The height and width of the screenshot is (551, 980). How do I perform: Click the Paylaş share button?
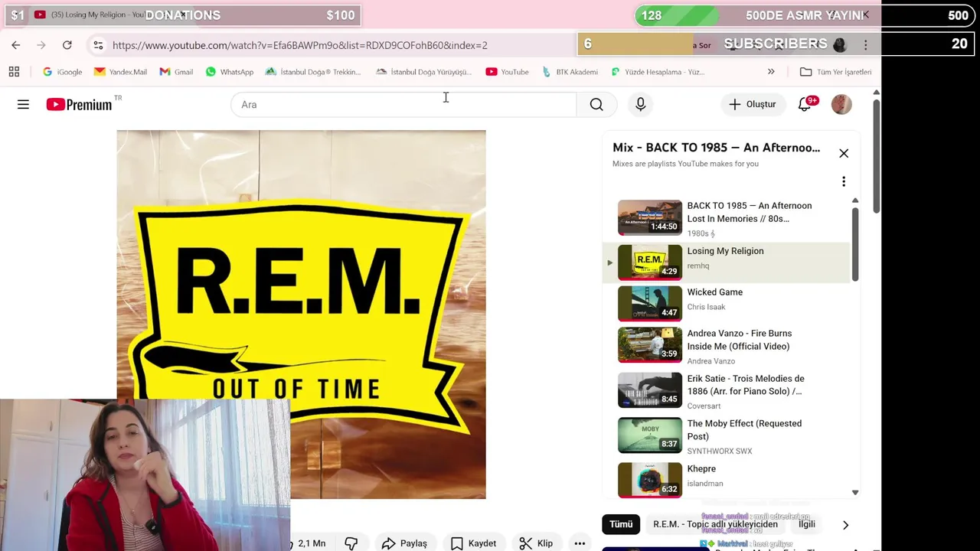click(404, 543)
